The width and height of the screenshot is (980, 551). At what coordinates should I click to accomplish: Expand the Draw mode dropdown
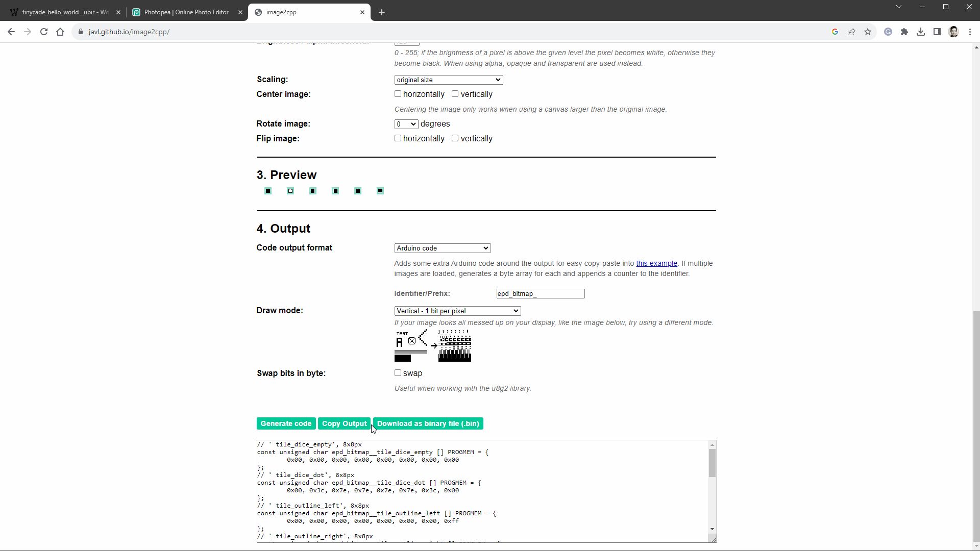click(457, 311)
